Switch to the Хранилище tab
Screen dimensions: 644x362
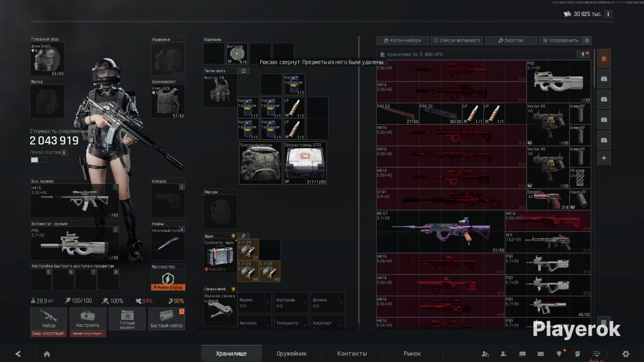coord(231,353)
